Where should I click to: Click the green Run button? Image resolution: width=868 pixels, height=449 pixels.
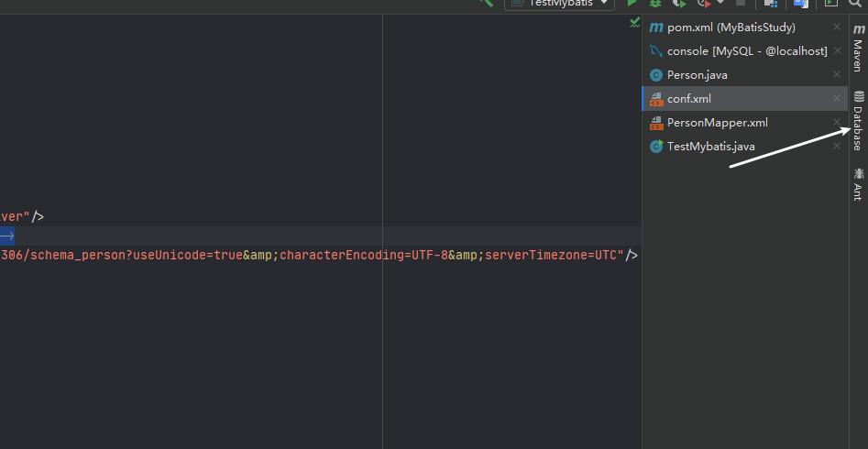coord(632,4)
